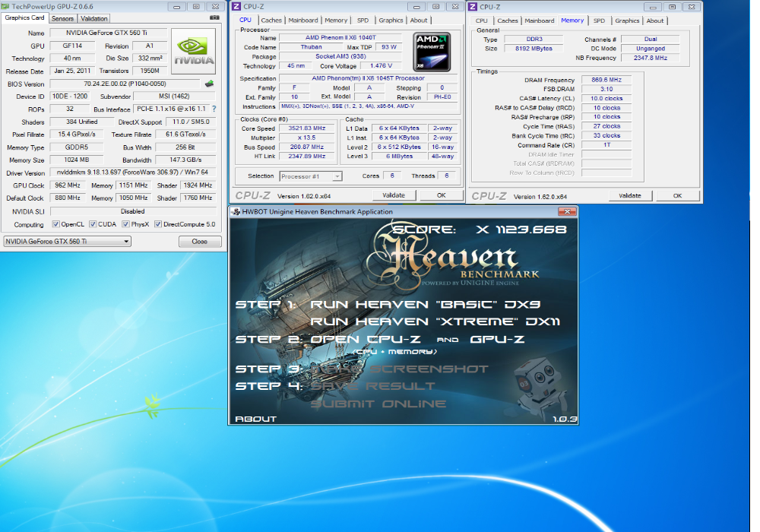
Task: Open SPD tab in the second CPU-Z window
Action: 600,21
